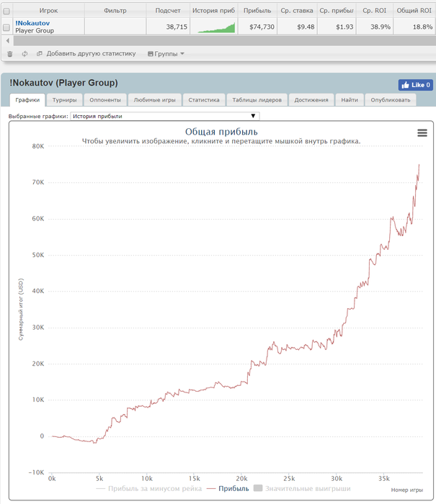Screen dimensions: 436x504
Task: Sort by the Подсчет column header
Action: pos(168,11)
